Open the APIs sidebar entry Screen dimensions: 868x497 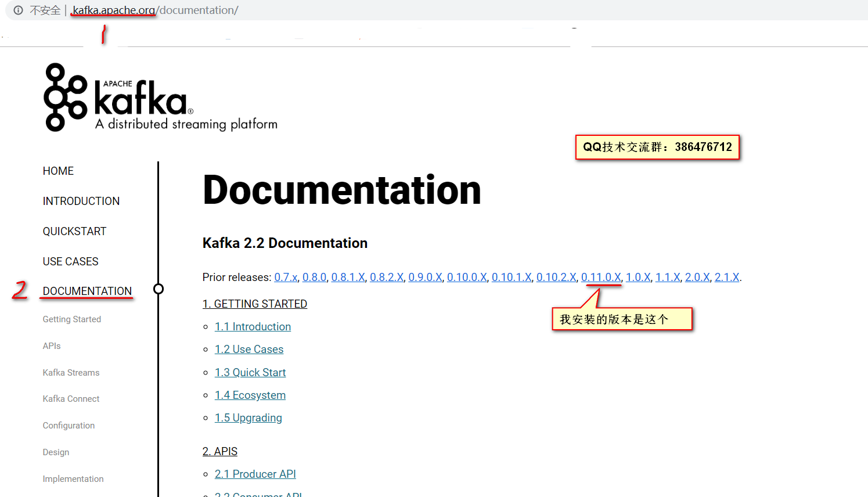tap(51, 345)
